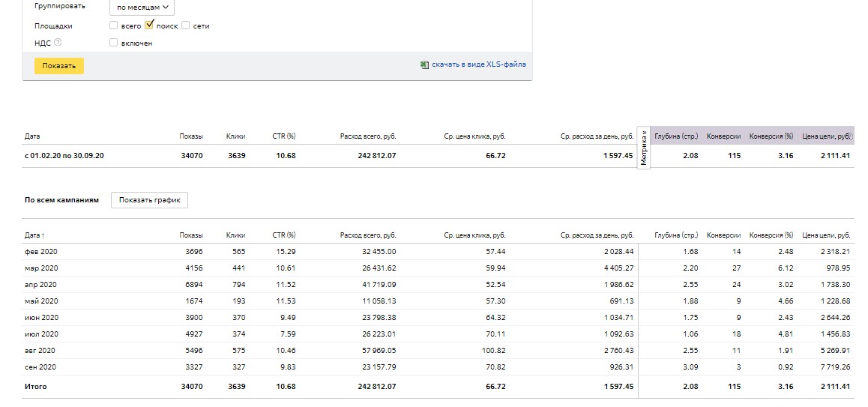Enable the "сети" placements checkbox
The image size is (868, 407).
pos(186,25)
